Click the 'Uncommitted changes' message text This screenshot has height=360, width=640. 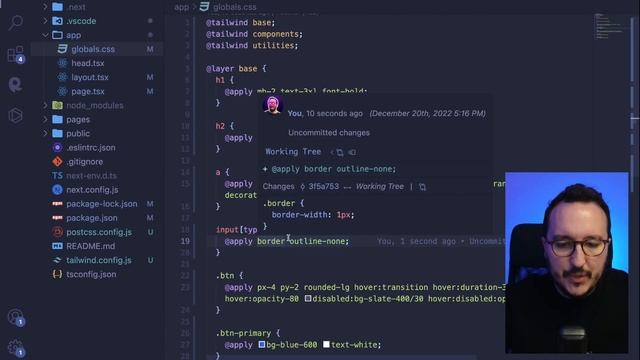click(329, 133)
